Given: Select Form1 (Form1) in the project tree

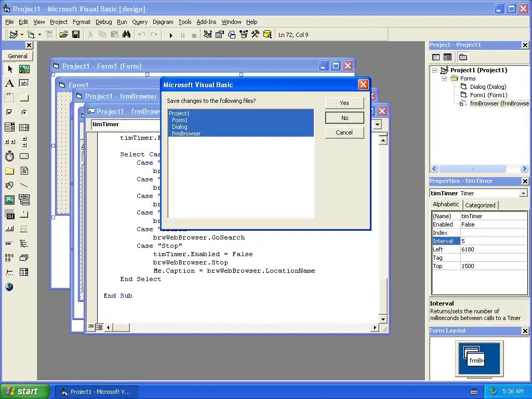Looking at the screenshot, I should tap(488, 95).
